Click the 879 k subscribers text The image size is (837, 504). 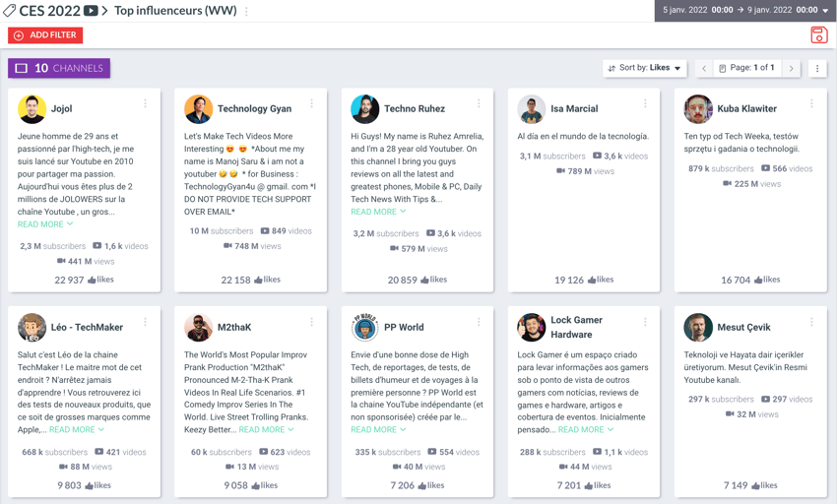721,168
